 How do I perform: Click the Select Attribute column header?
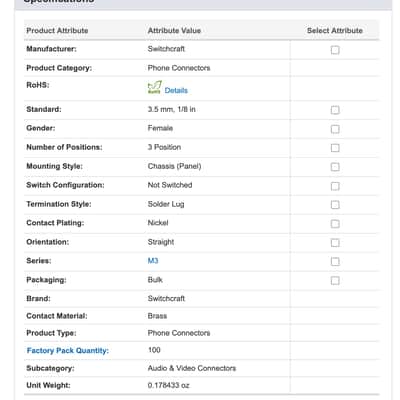(x=335, y=30)
